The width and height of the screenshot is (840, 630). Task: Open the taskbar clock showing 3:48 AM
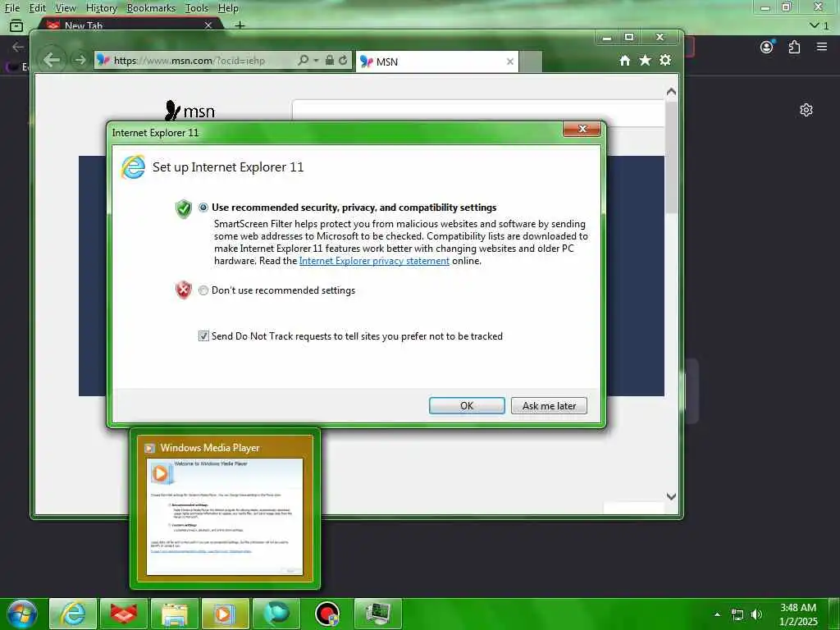point(798,614)
